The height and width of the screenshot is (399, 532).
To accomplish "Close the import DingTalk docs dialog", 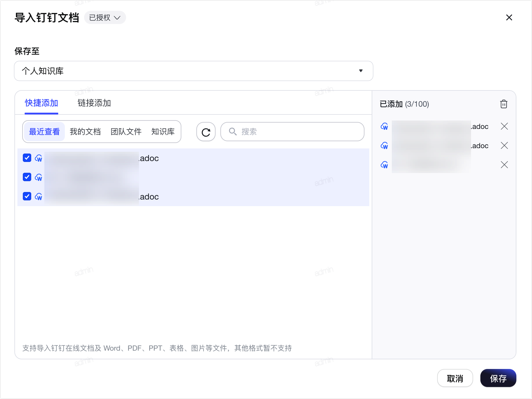I will tap(509, 17).
